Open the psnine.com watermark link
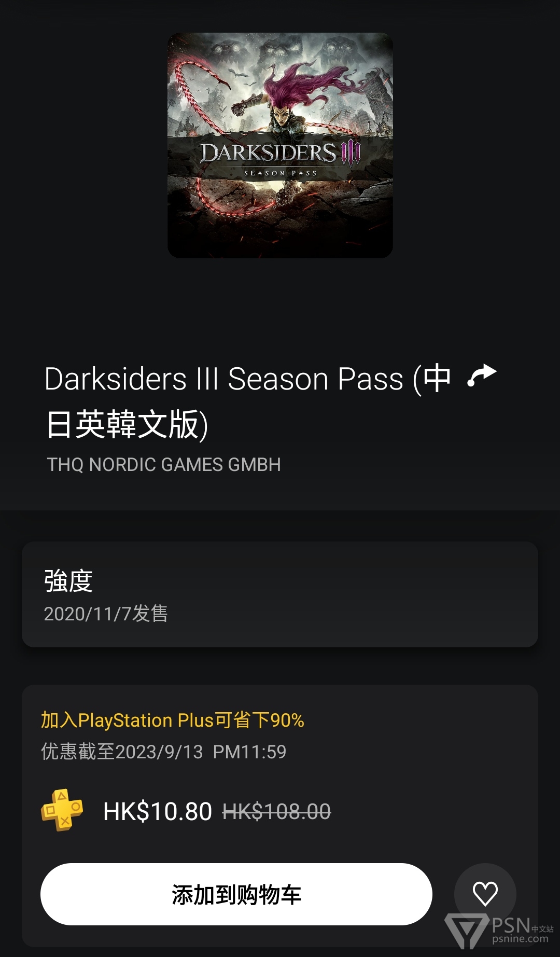 coord(520,939)
